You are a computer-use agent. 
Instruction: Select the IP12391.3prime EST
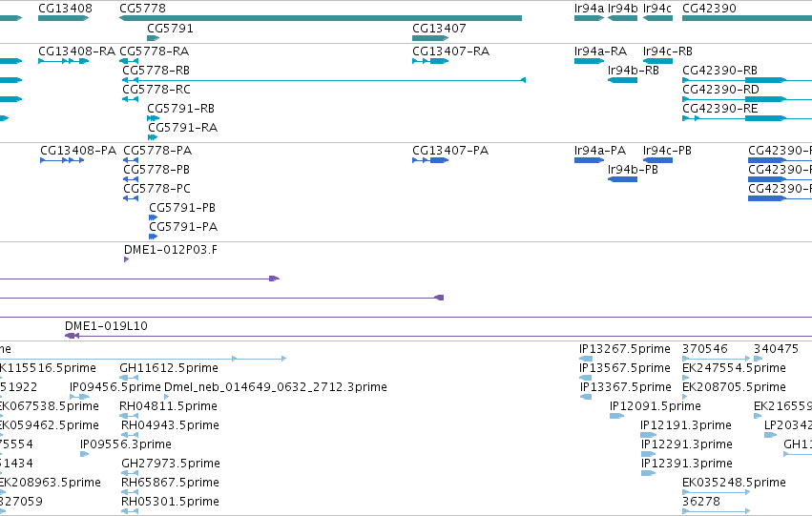(x=648, y=474)
